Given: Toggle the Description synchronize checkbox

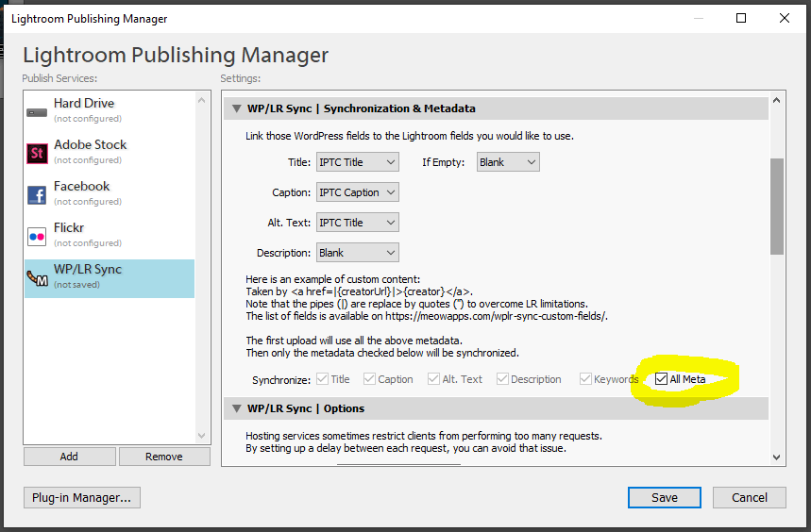Looking at the screenshot, I should 502,379.
